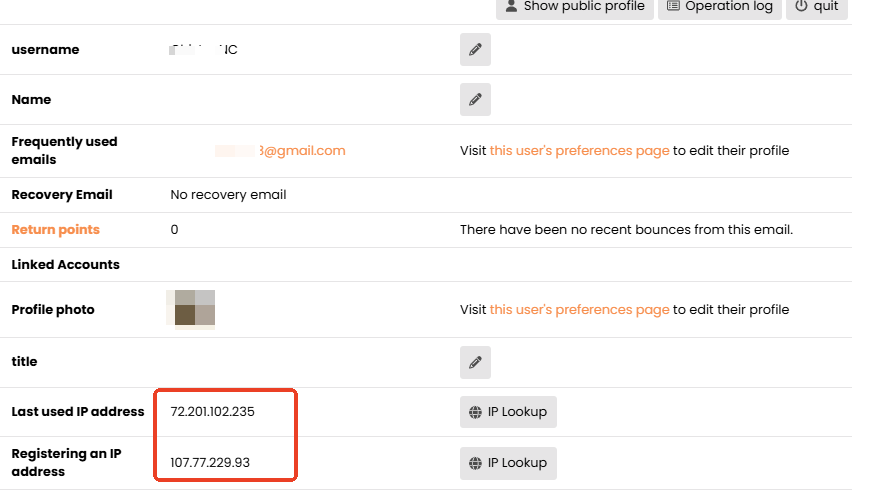This screenshot has height=493, width=895.
Task: Open the Operation log
Action: tap(720, 6)
